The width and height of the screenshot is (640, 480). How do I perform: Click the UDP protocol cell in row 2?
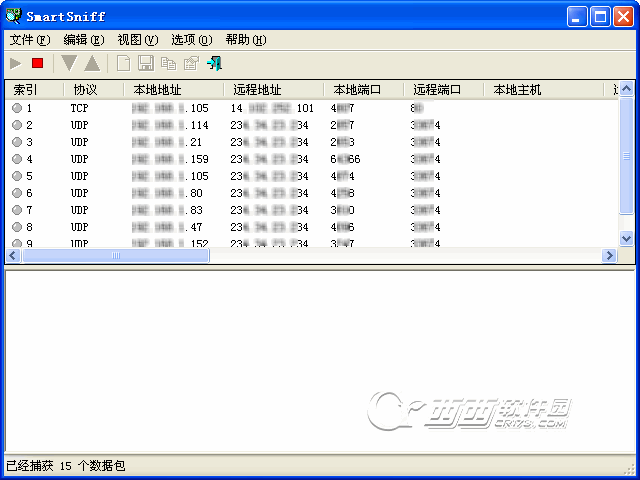click(79, 125)
